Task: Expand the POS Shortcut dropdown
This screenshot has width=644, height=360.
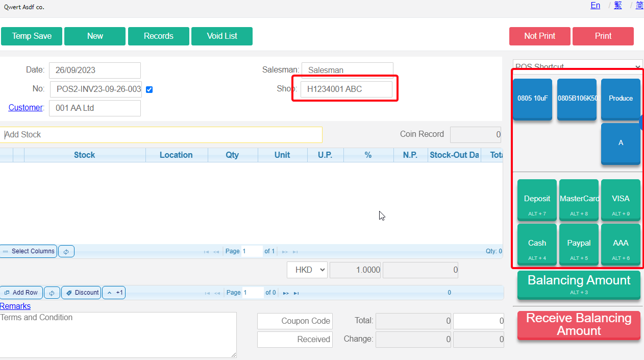Action: (x=577, y=67)
